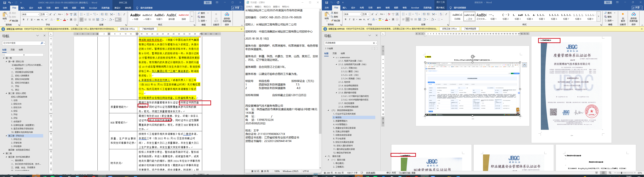Click yellow highlight color in left Word ribbon
The height and width of the screenshot is (177, 644).
[x=58, y=20]
